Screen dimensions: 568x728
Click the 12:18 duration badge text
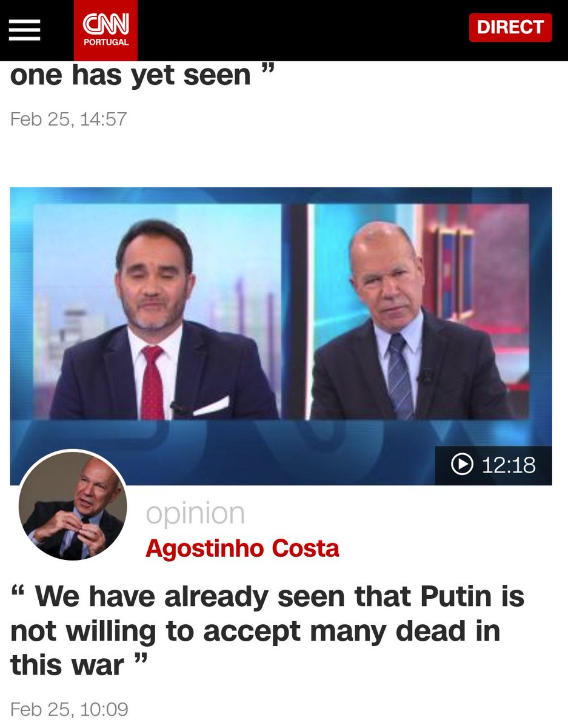[x=509, y=465]
